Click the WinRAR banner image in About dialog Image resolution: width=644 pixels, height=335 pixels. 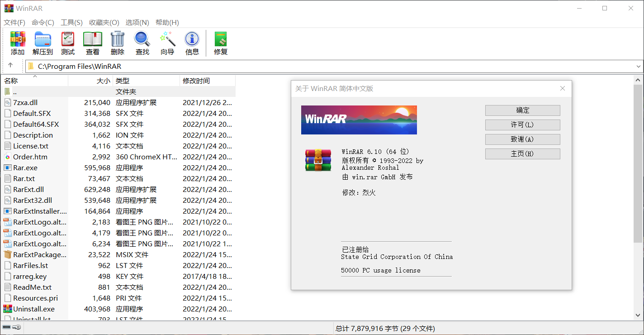[x=359, y=120]
